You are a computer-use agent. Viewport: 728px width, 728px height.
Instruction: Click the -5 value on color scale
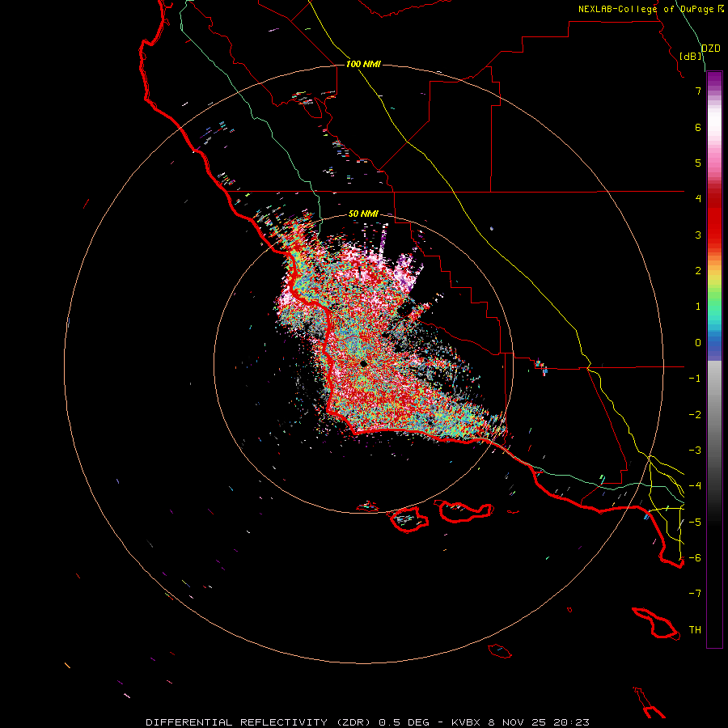(695, 523)
